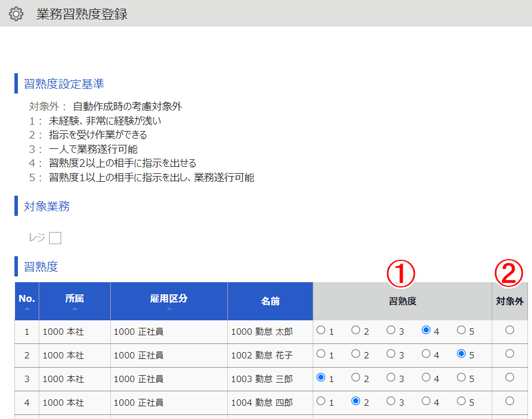Click the criterion text 一人で業務遂行可能
The image size is (532, 419).
tap(93, 149)
